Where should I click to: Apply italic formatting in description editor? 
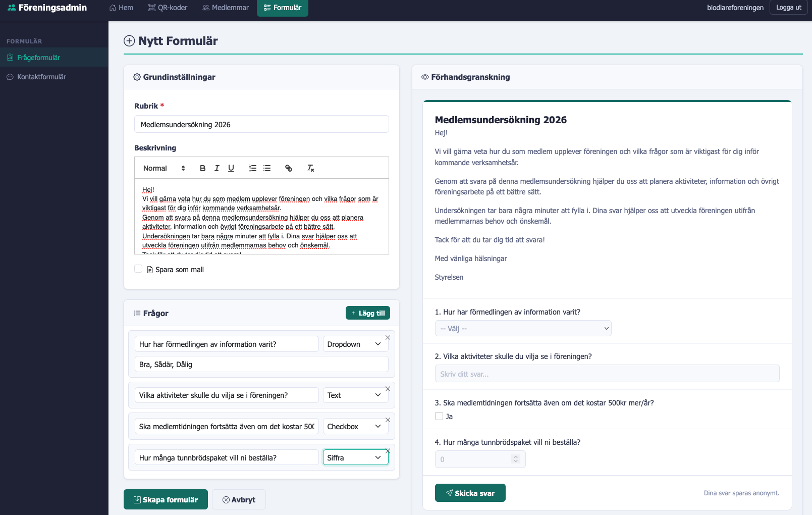(x=216, y=168)
